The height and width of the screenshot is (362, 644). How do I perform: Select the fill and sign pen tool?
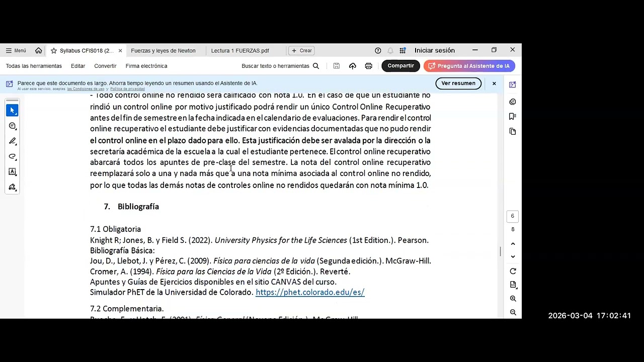pyautogui.click(x=12, y=187)
